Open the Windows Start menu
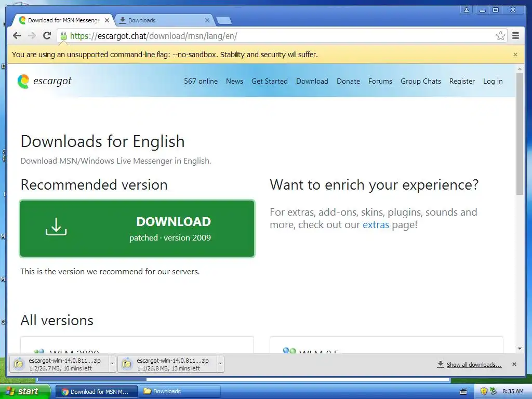 [25, 391]
